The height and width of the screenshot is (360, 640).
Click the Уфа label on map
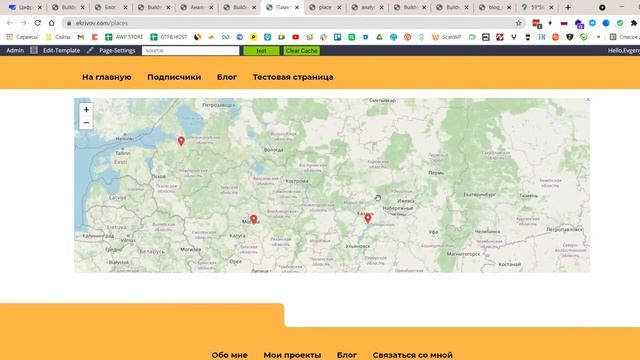[433, 232]
